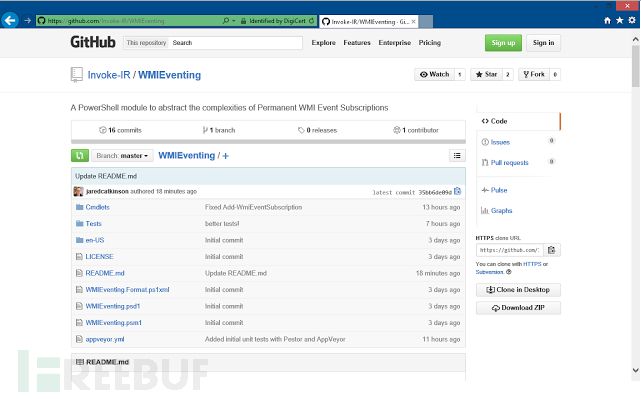Click the green Sign up button
Viewport: 641px width, 399px height.
tap(503, 43)
